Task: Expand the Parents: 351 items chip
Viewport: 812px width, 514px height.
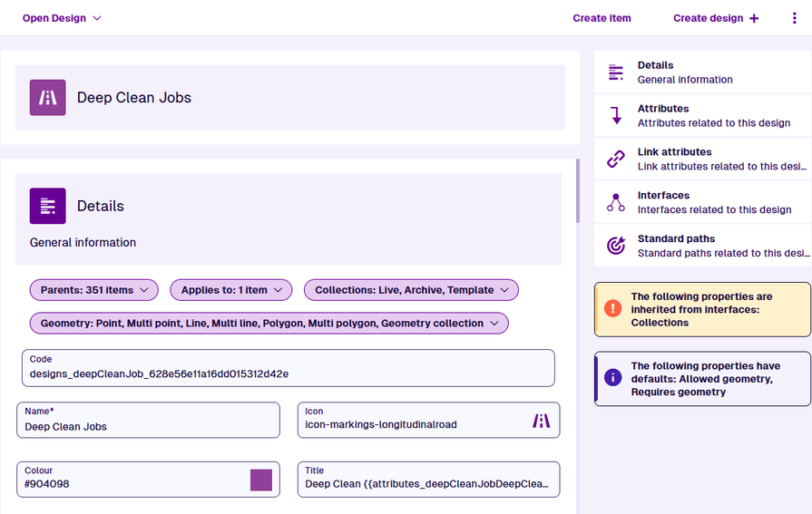Action: (93, 290)
